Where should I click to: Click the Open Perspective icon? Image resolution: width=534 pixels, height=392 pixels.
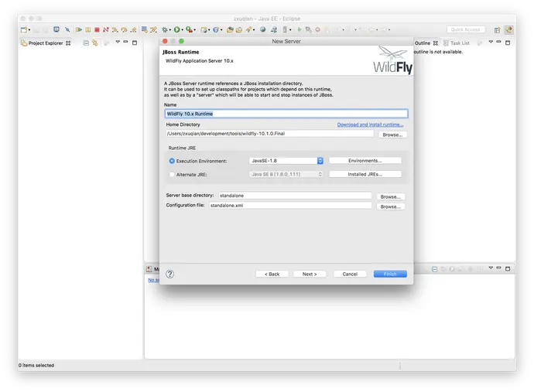497,30
